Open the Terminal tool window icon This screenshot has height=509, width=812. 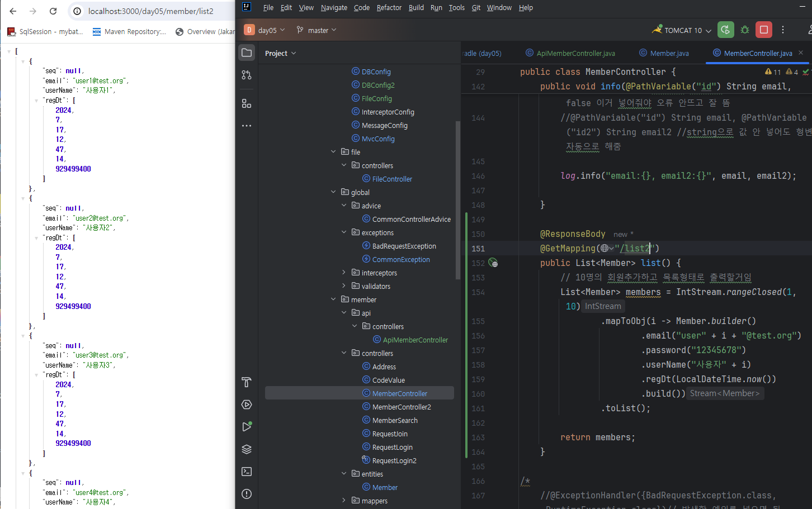click(247, 472)
